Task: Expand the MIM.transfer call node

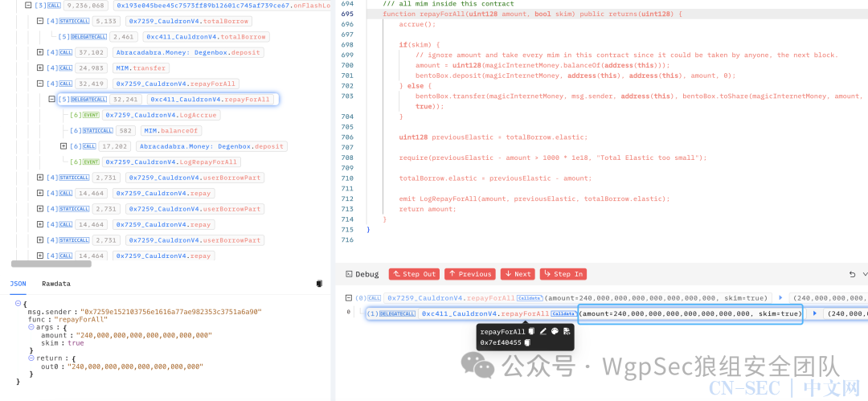Action: [40, 68]
